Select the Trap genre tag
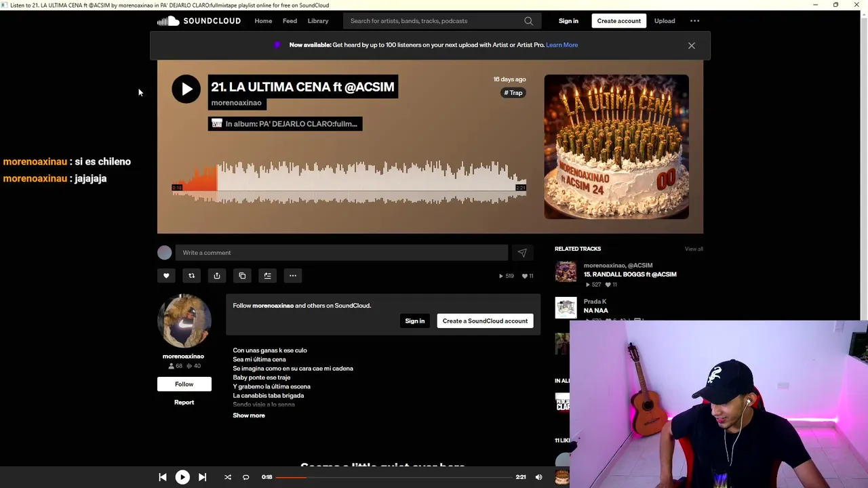868x488 pixels. click(513, 93)
